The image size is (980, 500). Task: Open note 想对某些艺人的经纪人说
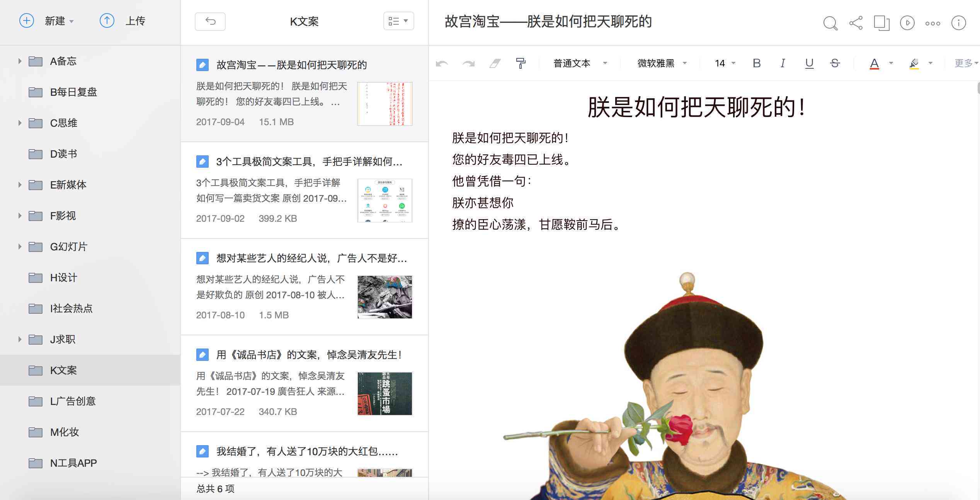[x=305, y=287]
